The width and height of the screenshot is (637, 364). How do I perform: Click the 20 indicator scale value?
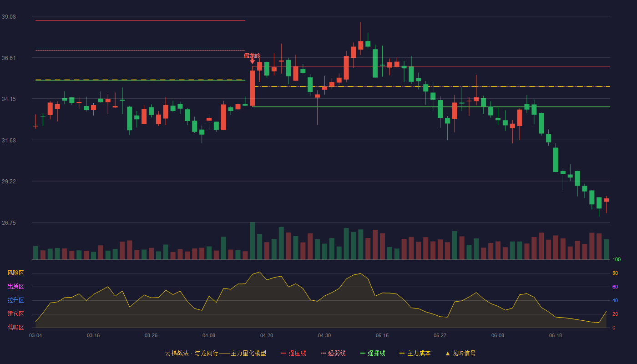(615, 314)
